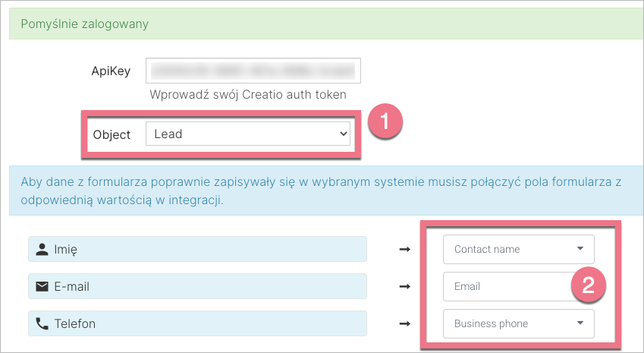The height and width of the screenshot is (353, 644).
Task: Open the Email mapping dropdown
Action: 504,287
